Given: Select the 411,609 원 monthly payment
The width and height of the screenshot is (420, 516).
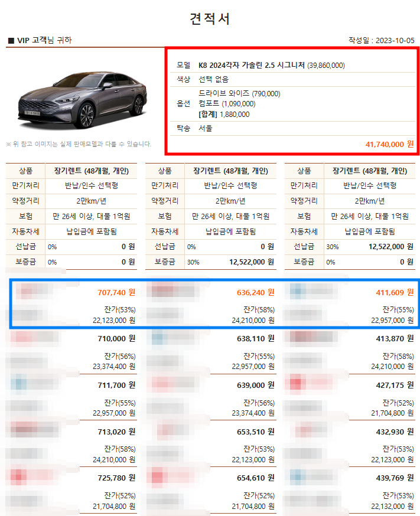Looking at the screenshot, I should pyautogui.click(x=395, y=293).
